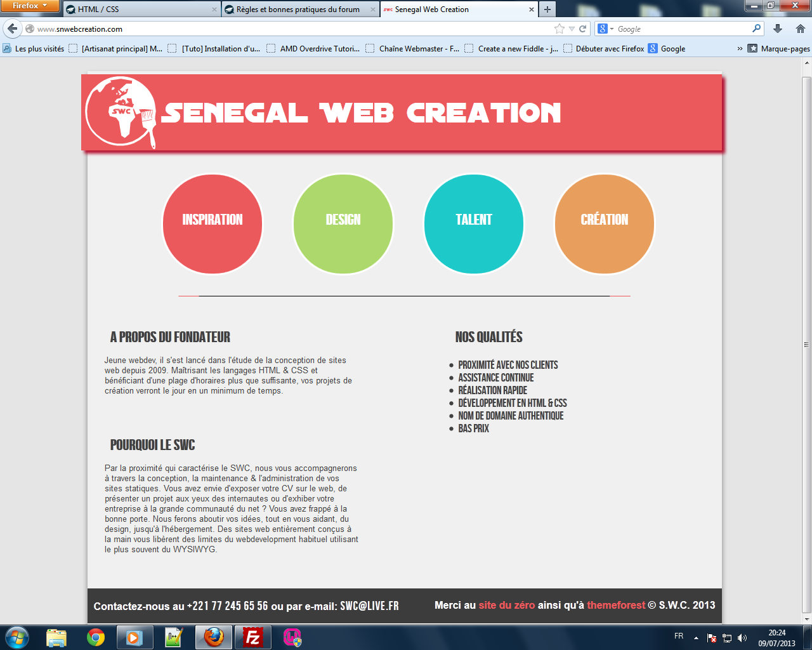Image resolution: width=812 pixels, height=650 pixels.
Task: Open the new tab plus button
Action: tap(547, 10)
